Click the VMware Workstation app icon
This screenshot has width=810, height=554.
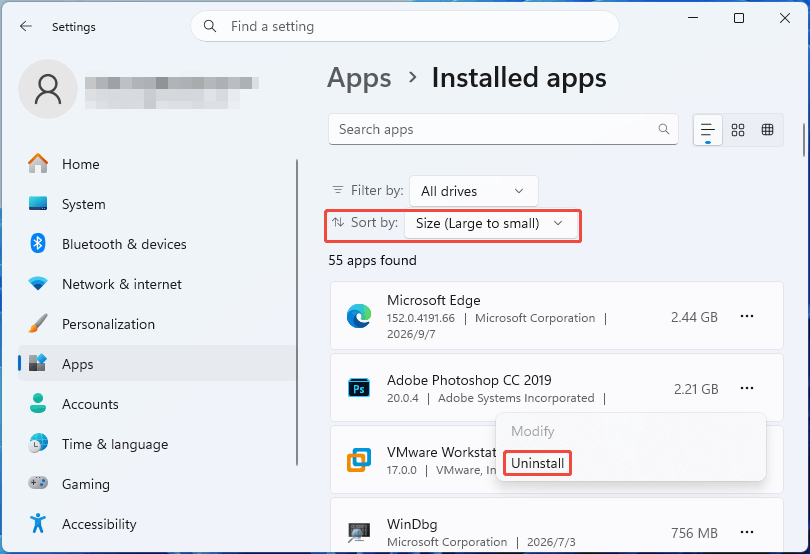[x=359, y=459]
